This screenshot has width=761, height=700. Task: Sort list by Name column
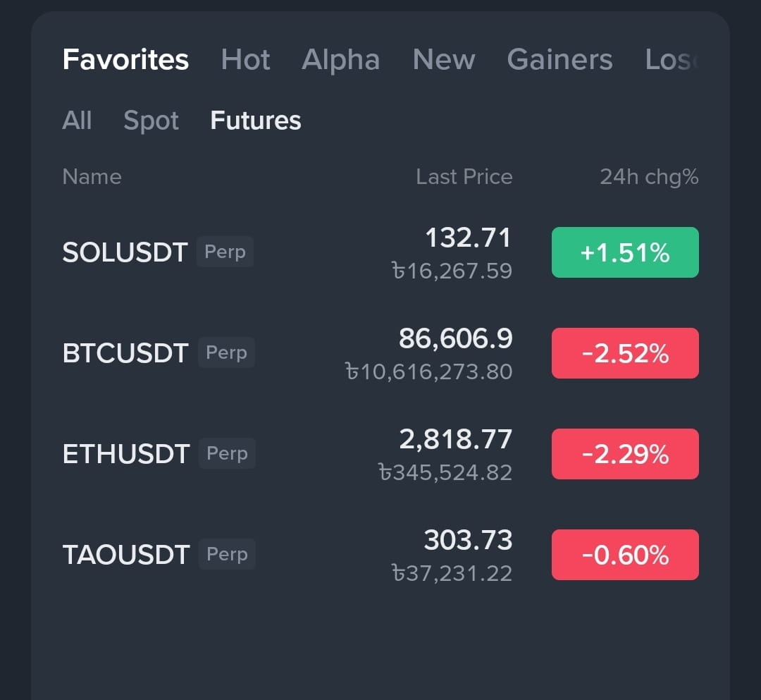[92, 177]
